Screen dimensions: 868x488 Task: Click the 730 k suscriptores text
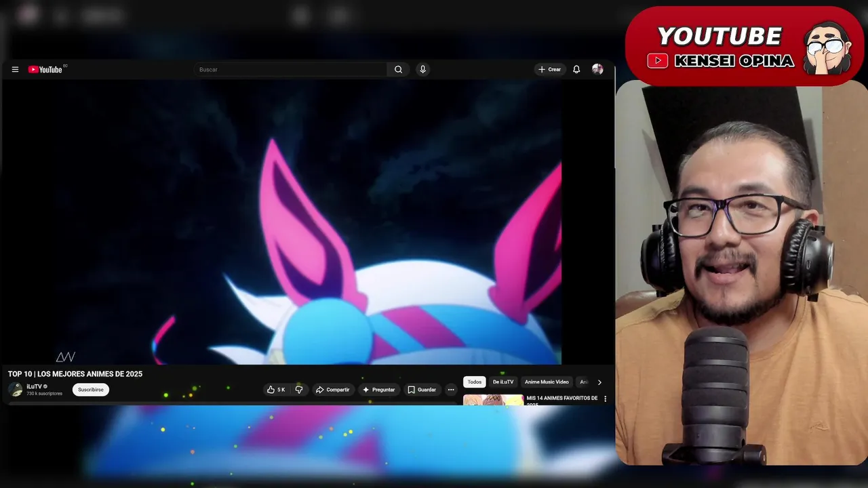click(44, 394)
